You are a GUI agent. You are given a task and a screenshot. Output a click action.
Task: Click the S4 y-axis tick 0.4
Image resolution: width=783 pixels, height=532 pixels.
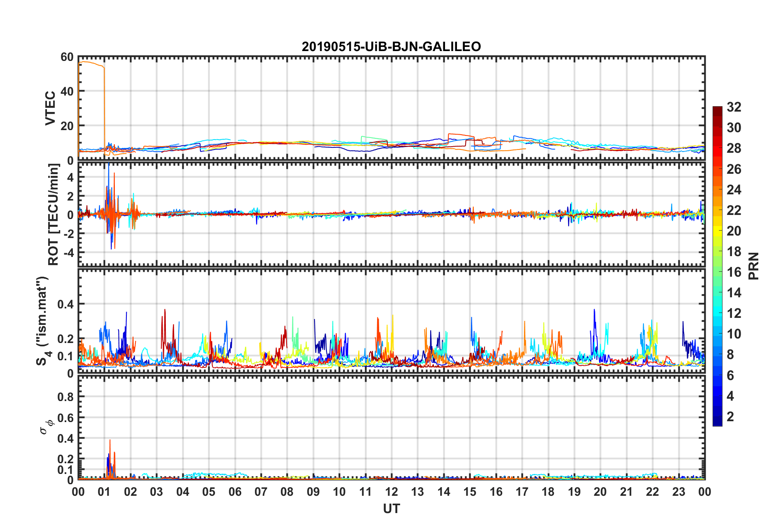(65, 304)
